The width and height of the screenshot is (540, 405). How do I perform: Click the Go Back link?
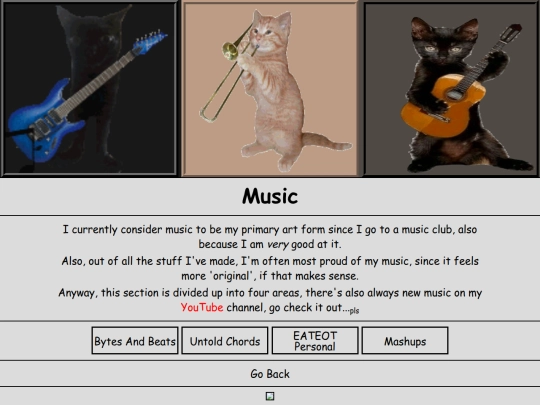click(x=270, y=374)
